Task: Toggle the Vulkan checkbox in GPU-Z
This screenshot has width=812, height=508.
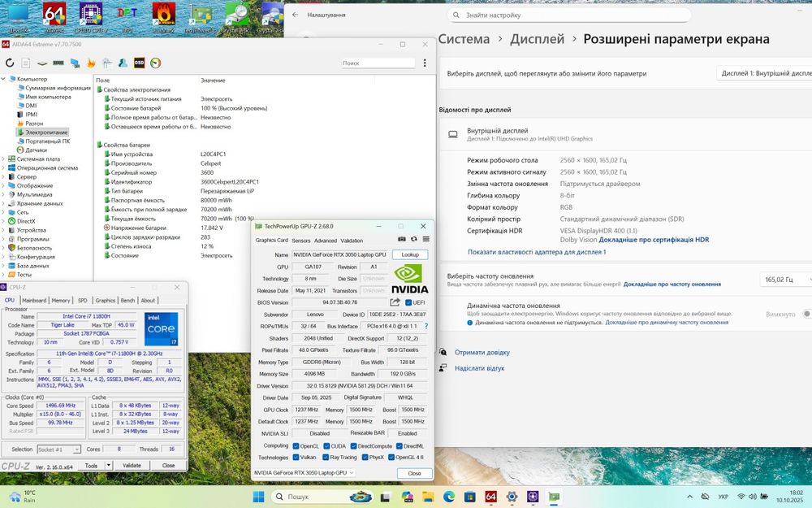Action: tap(296, 457)
